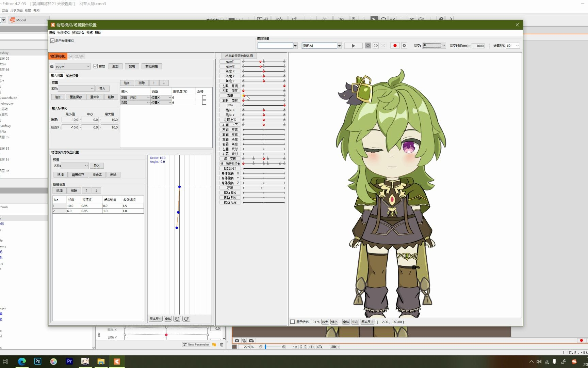Image resolution: width=588 pixels, height=368 pixels.
Task: Click the trash delete parameter icon
Action: point(222,344)
